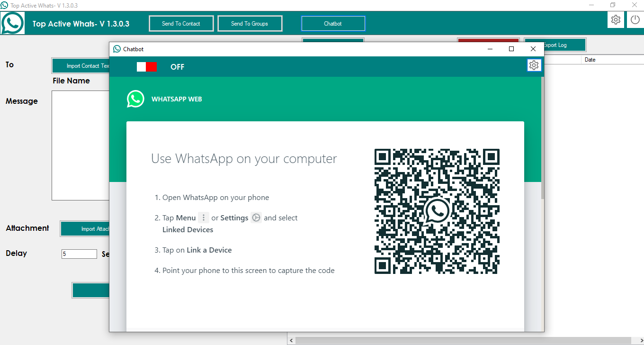Click the Import Attachment button
Image resolution: width=644 pixels, height=345 pixels.
(85, 229)
